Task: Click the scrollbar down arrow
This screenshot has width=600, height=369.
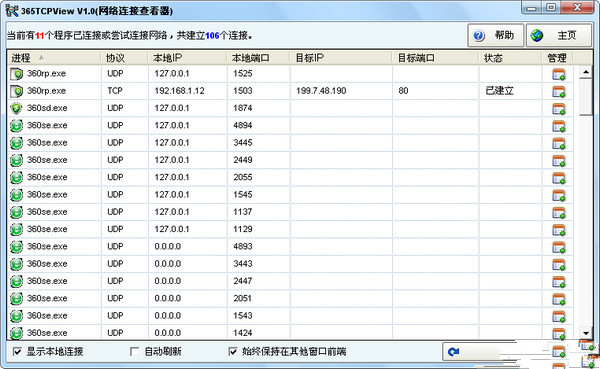Action: pos(586,333)
